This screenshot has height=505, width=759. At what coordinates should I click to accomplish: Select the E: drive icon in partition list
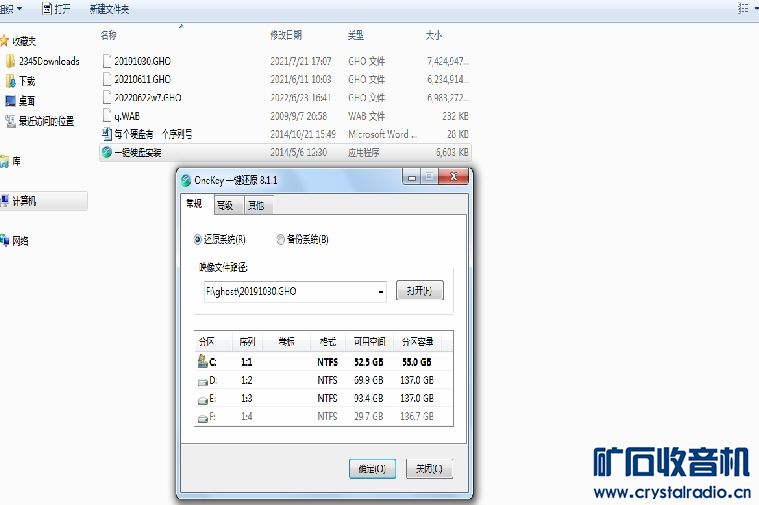203,399
